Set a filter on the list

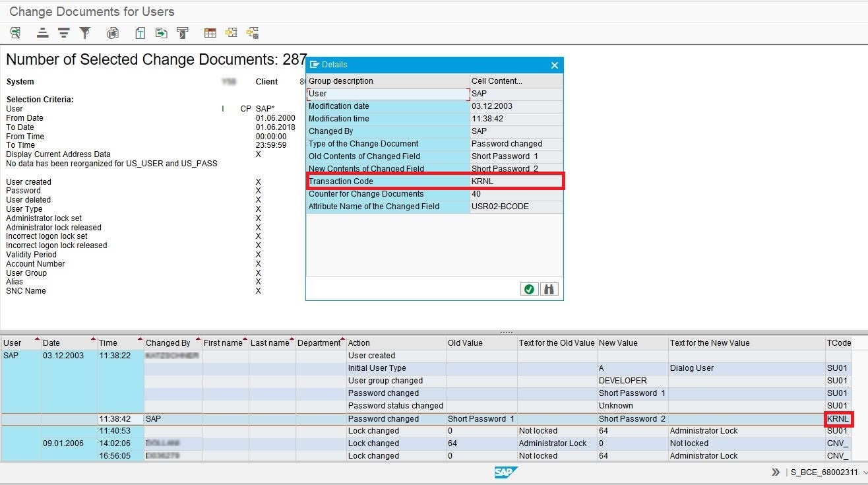tap(85, 32)
